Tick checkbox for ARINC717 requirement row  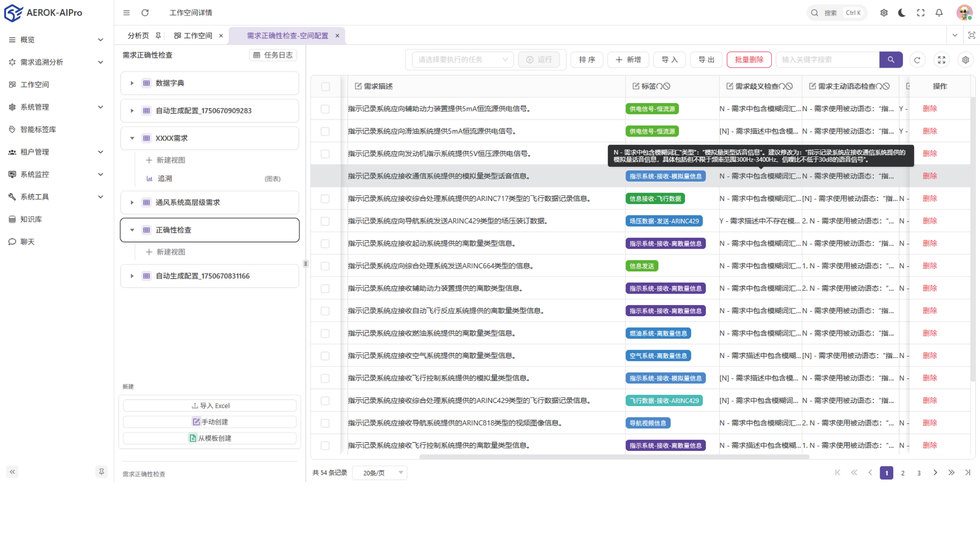click(x=325, y=199)
